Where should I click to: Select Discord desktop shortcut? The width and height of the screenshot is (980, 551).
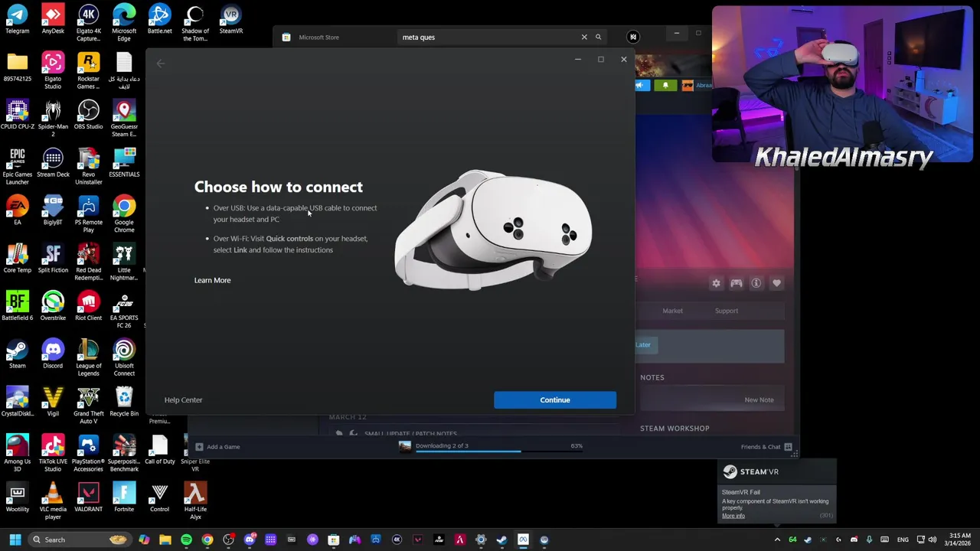coord(53,354)
